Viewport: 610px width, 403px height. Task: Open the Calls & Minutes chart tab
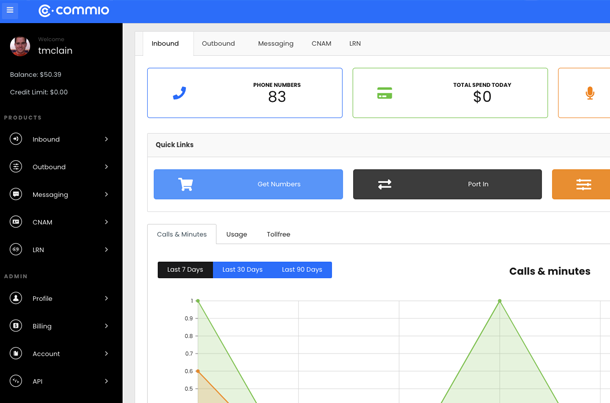click(x=182, y=234)
